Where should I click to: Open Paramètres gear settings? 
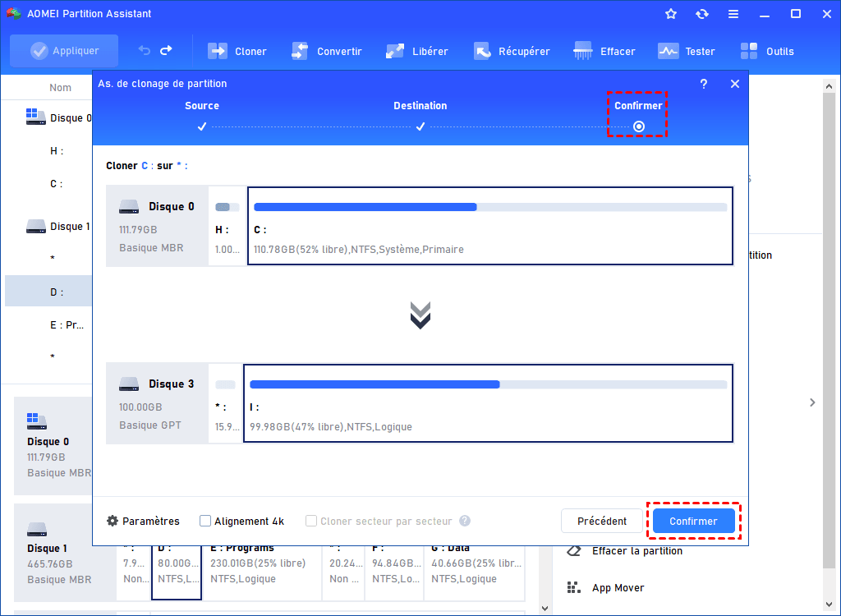pyautogui.click(x=143, y=521)
